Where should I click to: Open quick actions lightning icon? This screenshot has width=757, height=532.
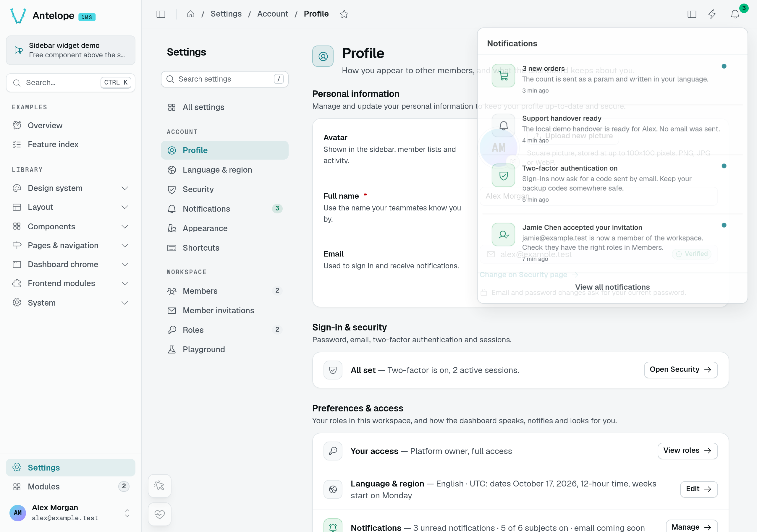[x=712, y=14]
